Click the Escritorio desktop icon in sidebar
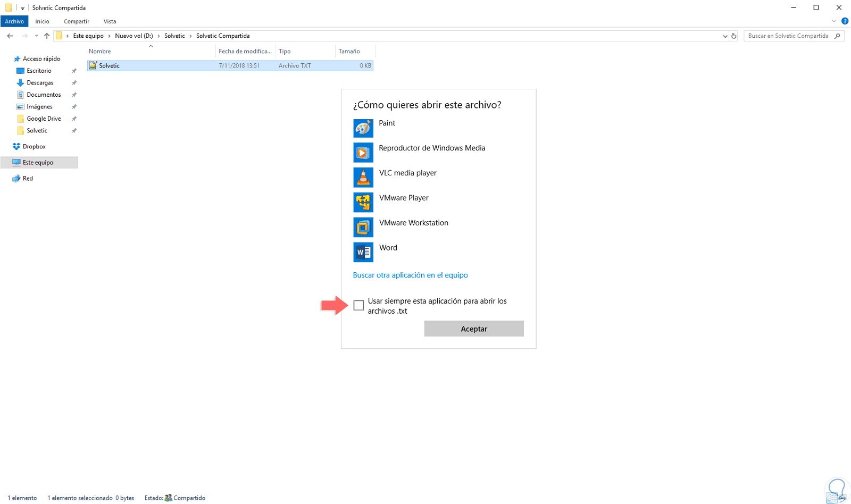851x504 pixels. [20, 71]
